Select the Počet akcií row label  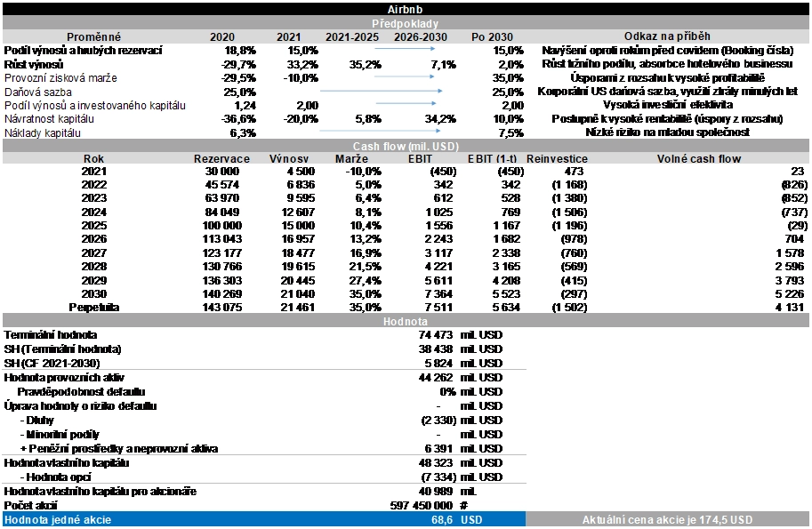pos(30,506)
